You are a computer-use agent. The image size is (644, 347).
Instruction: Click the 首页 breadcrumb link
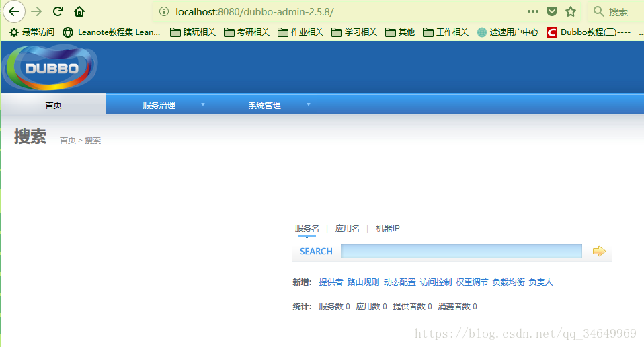coord(68,141)
